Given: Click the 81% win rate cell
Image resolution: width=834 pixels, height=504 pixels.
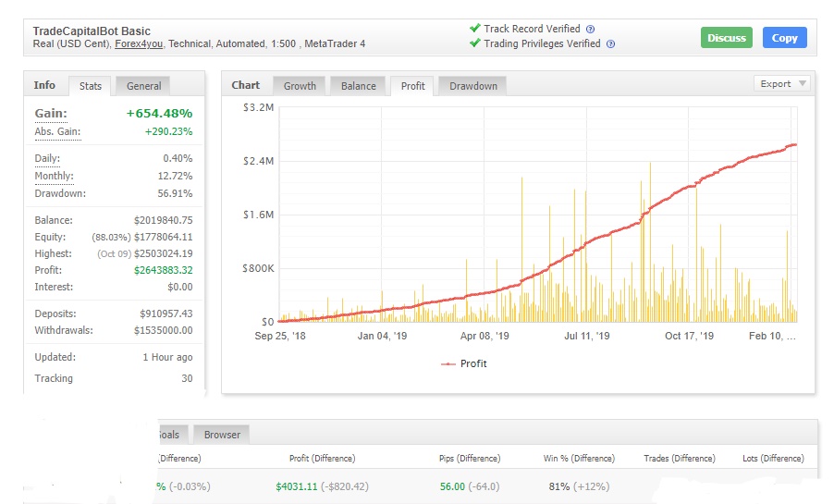Looking at the screenshot, I should 559,486.
